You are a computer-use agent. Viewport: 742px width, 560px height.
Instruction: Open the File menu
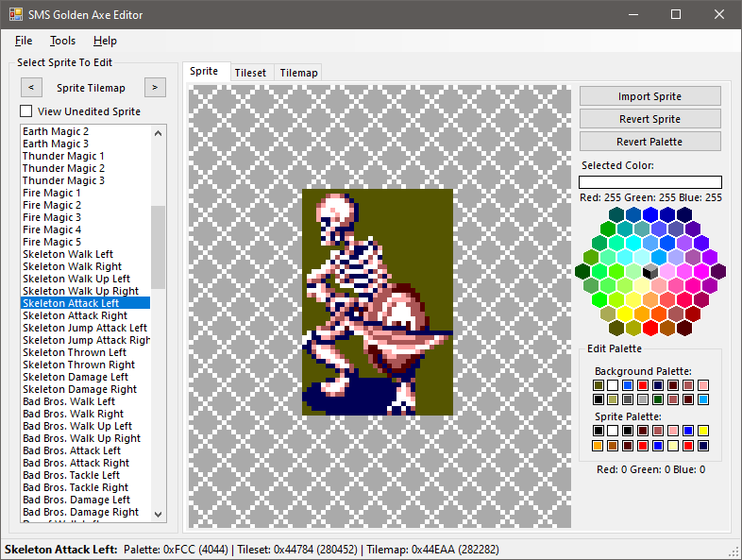tap(24, 41)
